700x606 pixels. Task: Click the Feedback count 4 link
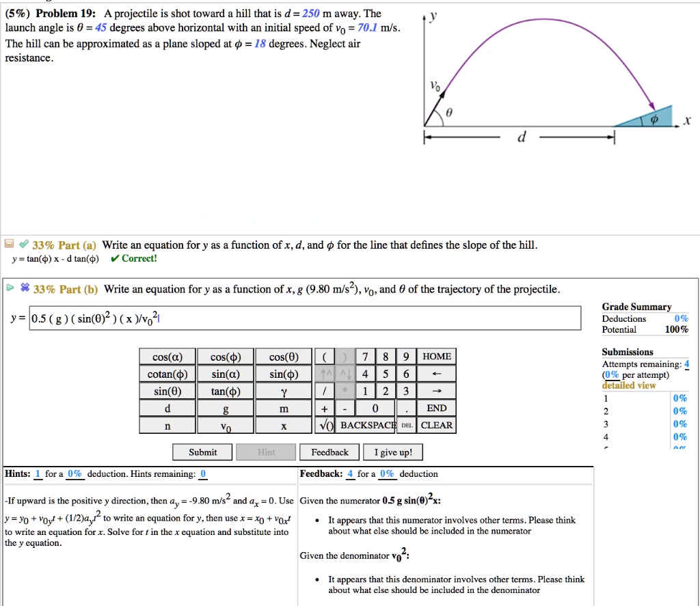[x=350, y=474]
